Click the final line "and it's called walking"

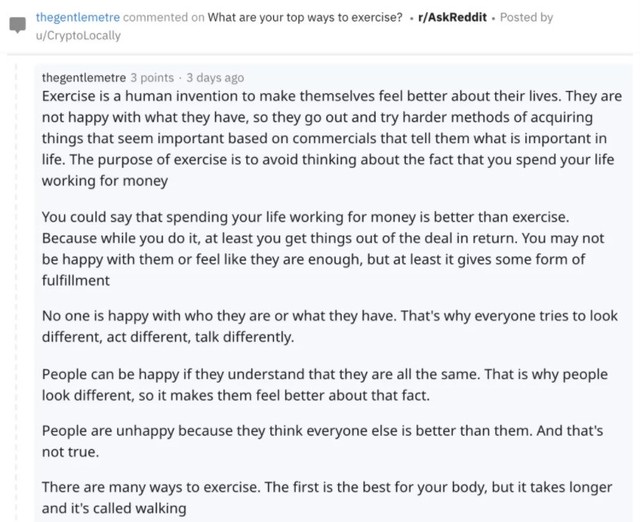[x=114, y=507]
